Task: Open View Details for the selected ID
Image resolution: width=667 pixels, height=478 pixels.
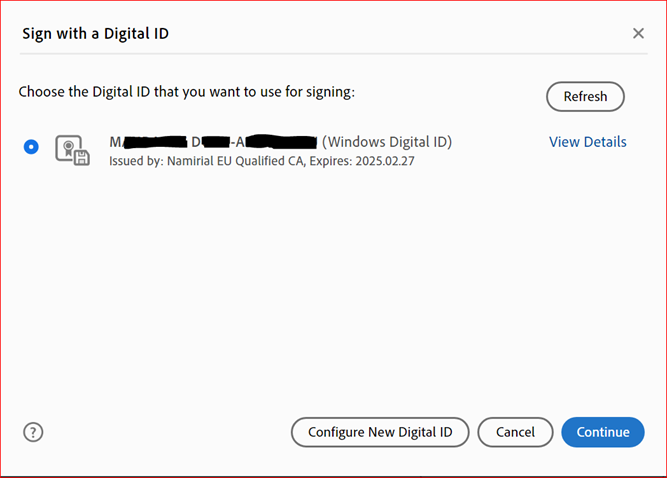Action: click(x=587, y=142)
